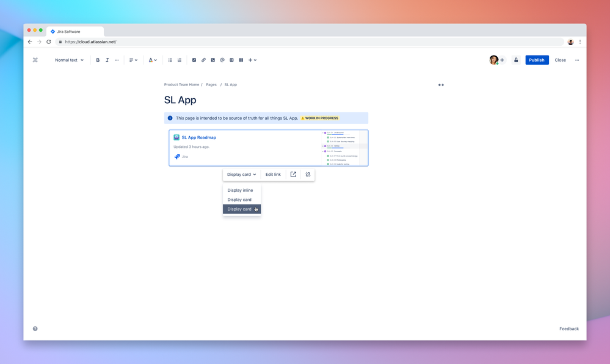Add a mention via the @ icon
The width and height of the screenshot is (610, 364).
pos(222,60)
